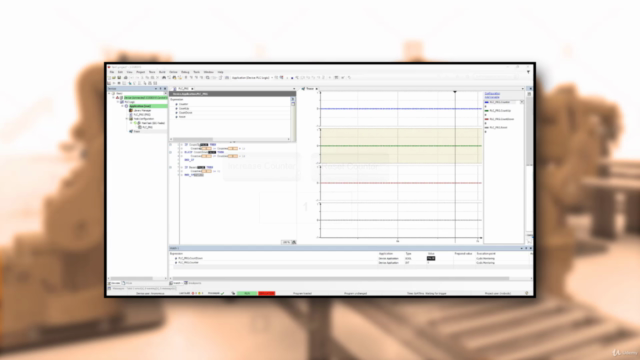Open the Project menu
The height and width of the screenshot is (360, 640).
click(140, 72)
